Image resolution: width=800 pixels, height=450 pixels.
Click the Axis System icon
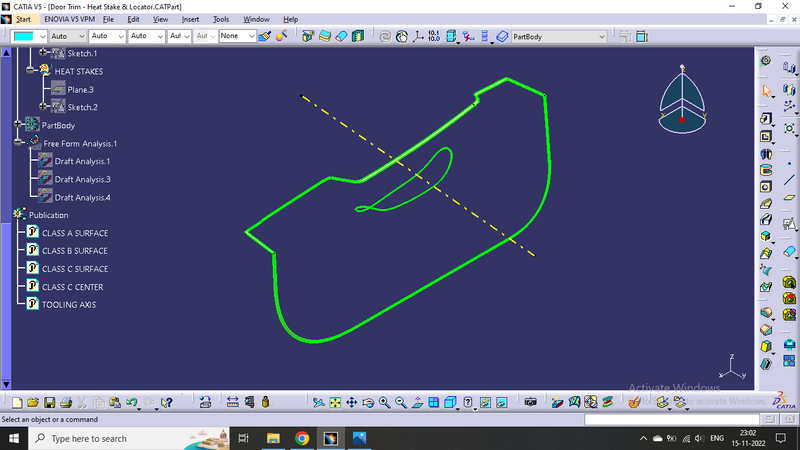point(418,36)
